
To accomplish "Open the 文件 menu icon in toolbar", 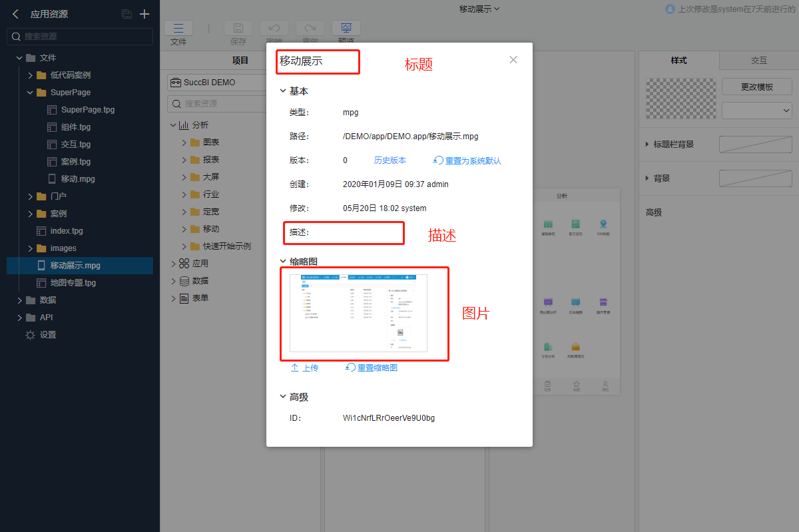I will (x=178, y=28).
